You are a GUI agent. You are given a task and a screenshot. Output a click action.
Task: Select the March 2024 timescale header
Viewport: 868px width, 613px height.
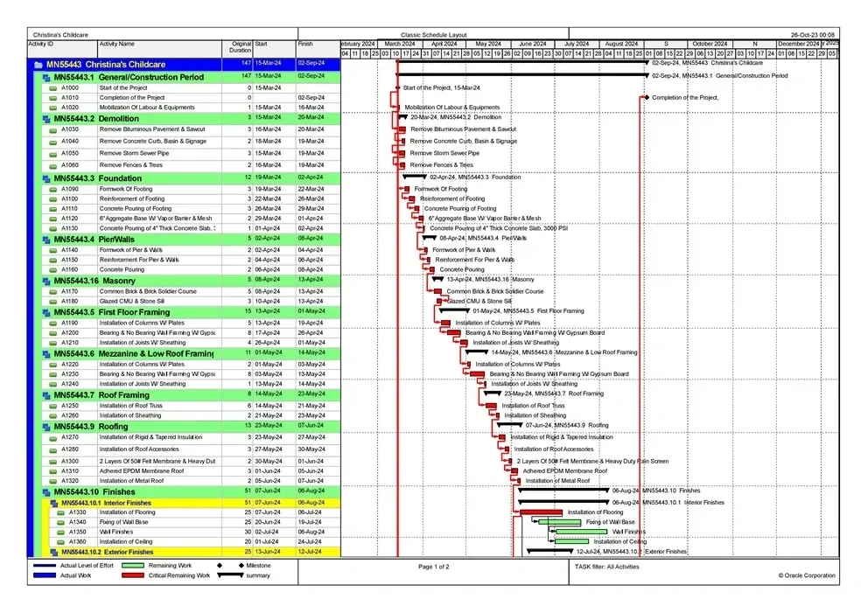point(400,45)
